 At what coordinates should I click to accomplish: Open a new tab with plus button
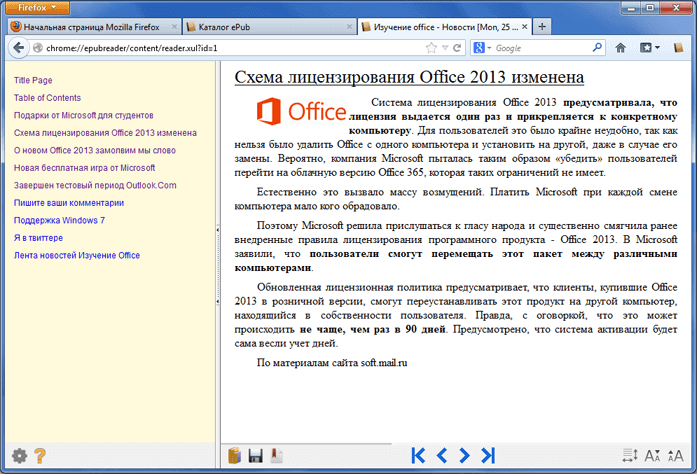coord(542,27)
